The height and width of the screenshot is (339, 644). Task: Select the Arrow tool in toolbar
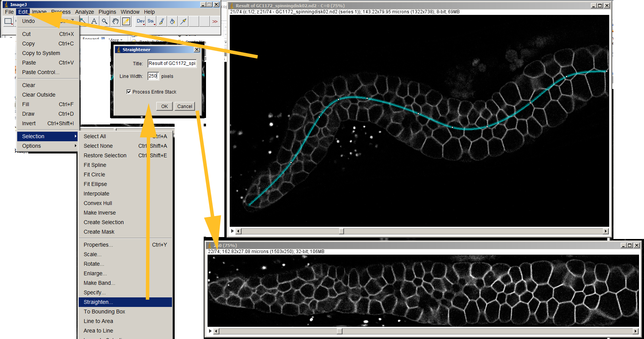tap(183, 21)
